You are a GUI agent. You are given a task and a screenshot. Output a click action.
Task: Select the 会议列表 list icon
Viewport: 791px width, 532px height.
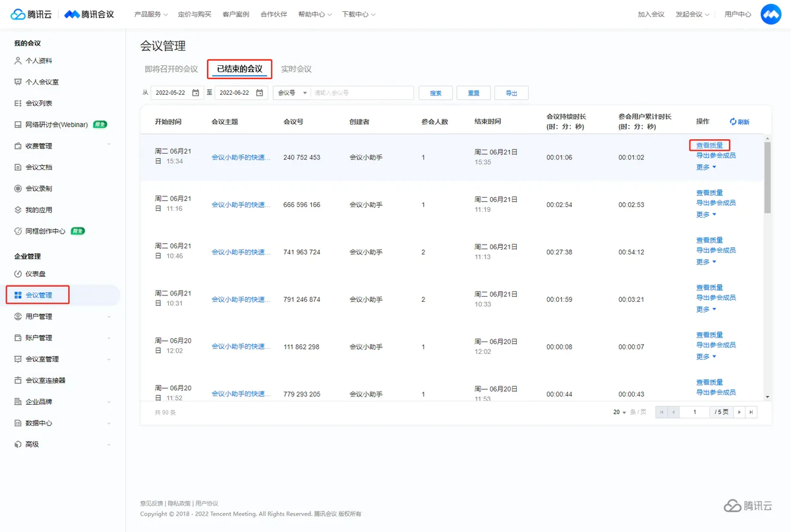tap(18, 103)
